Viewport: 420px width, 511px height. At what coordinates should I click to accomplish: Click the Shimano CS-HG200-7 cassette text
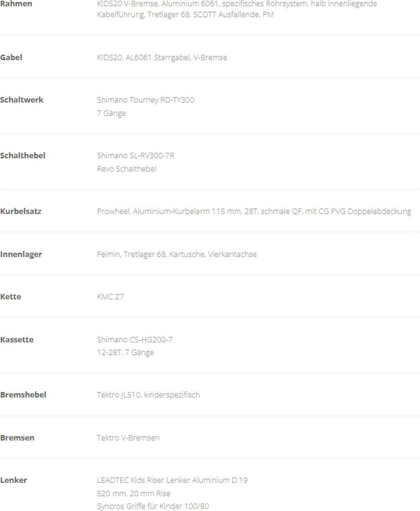coord(134,339)
